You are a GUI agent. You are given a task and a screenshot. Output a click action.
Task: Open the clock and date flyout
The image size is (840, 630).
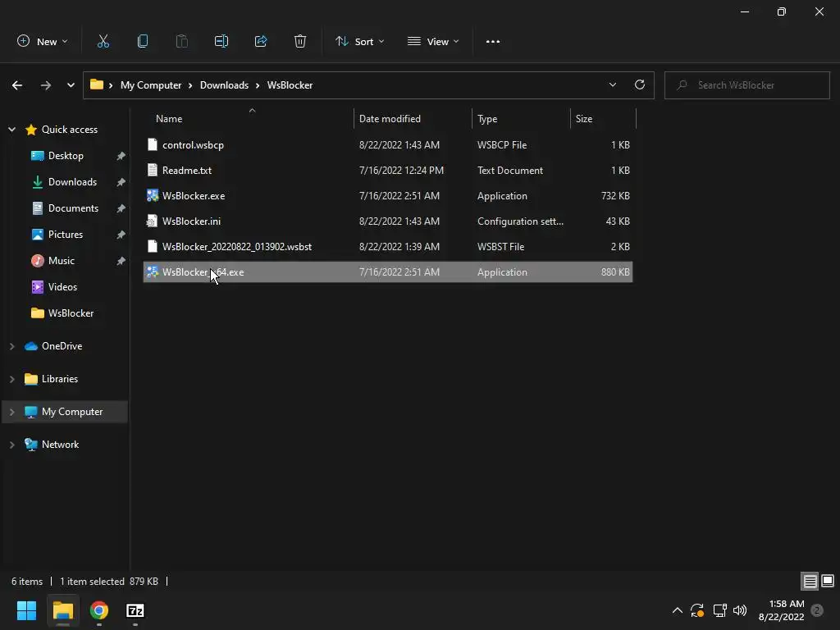781,610
